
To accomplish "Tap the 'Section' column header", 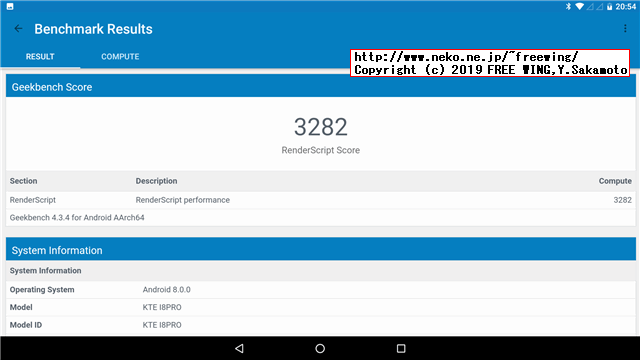I will [x=23, y=181].
